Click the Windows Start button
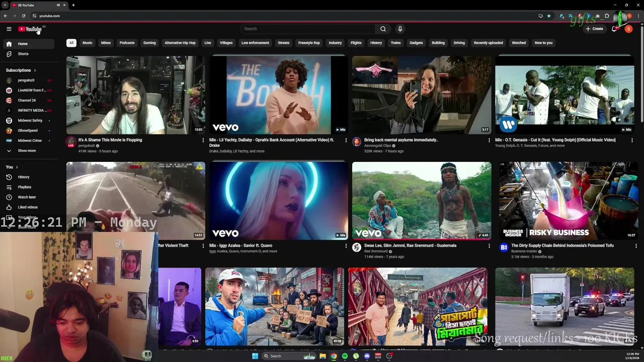This screenshot has height=362, width=644. [x=255, y=356]
